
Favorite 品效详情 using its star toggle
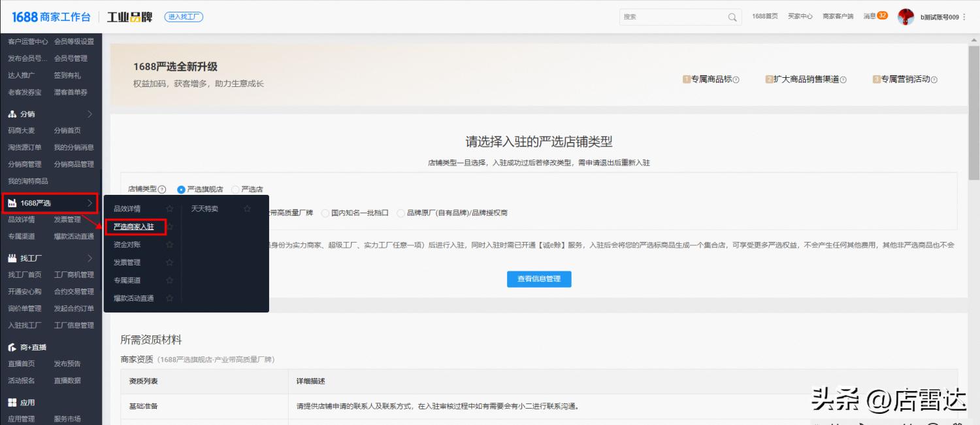(169, 207)
